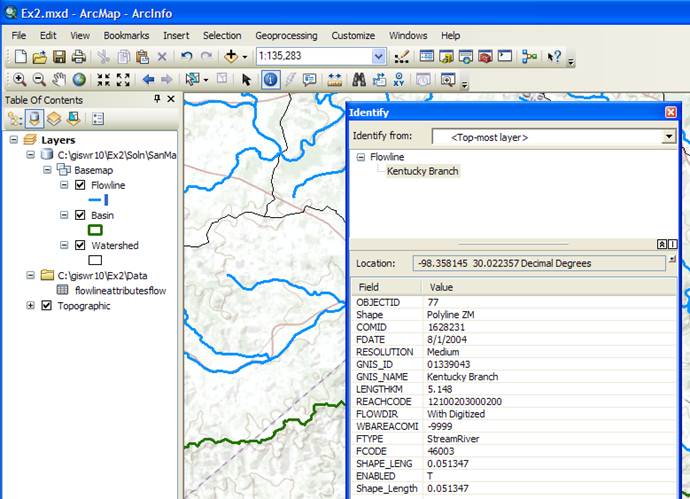Click the Add Data button

coord(232,57)
